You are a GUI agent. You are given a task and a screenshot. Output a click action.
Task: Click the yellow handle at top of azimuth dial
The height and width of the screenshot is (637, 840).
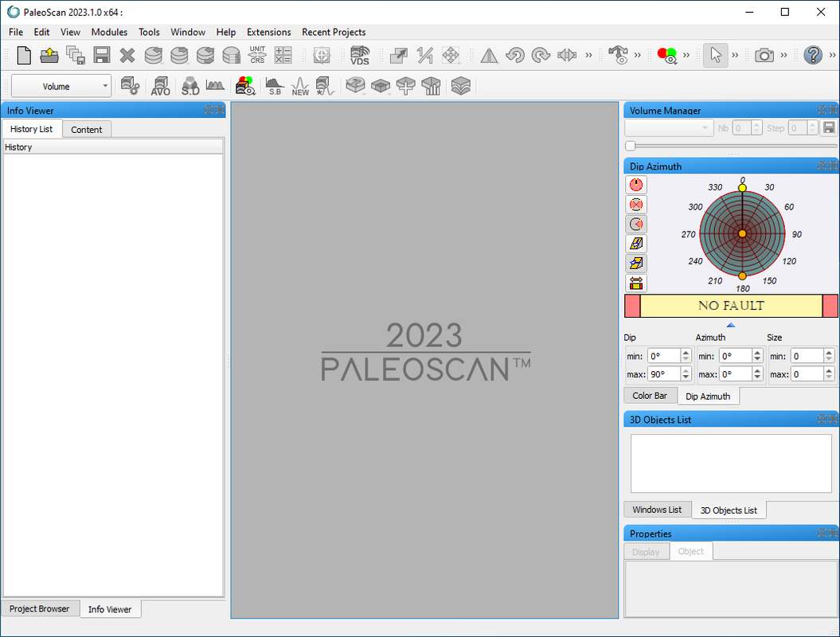(742, 187)
